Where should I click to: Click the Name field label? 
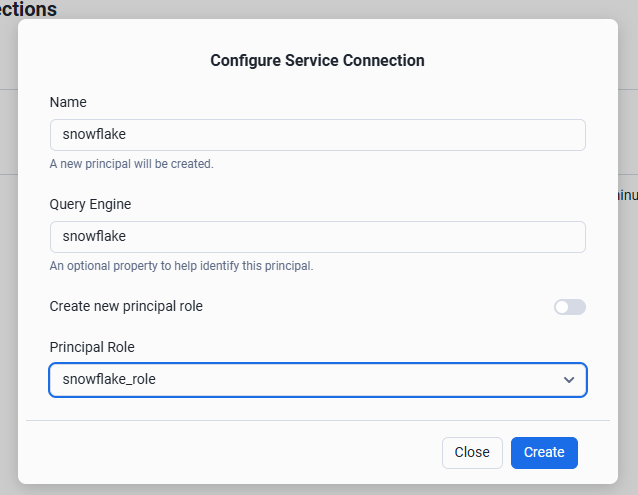(x=68, y=102)
